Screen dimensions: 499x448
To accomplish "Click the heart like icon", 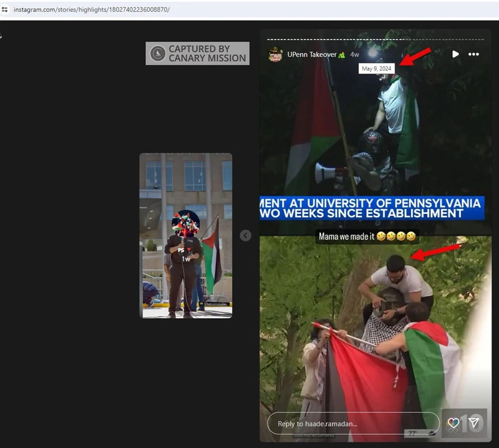I will coord(453,424).
